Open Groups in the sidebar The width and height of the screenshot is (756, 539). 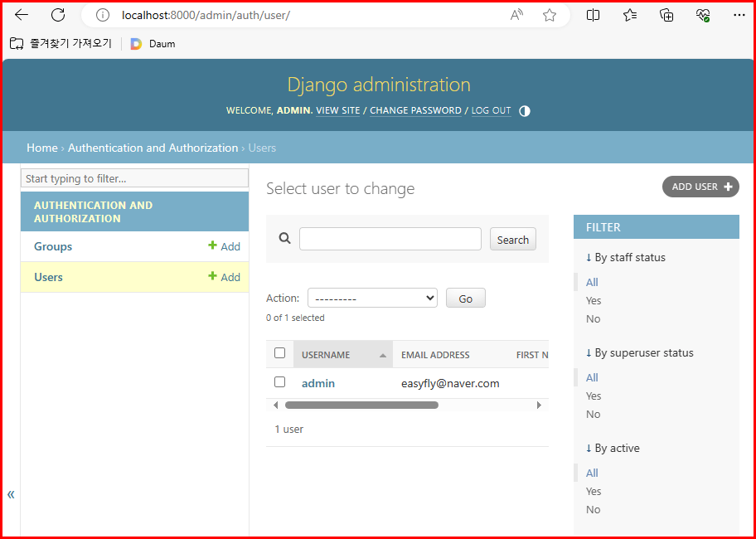click(x=53, y=246)
